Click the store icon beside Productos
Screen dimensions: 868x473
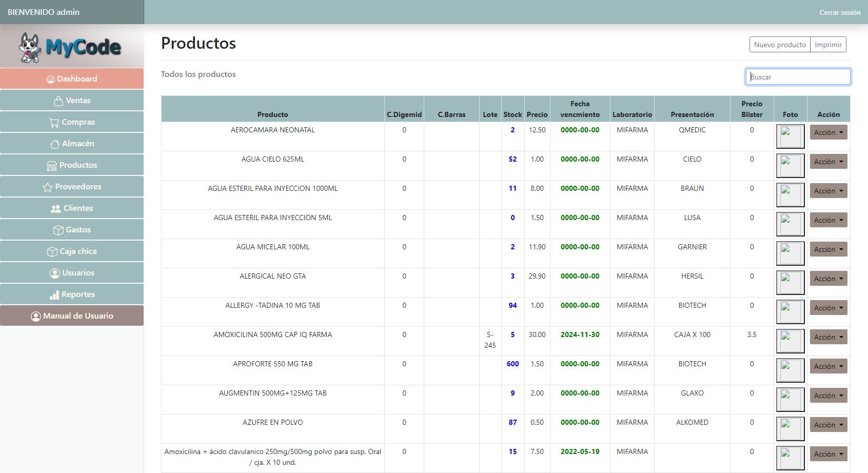[51, 165]
